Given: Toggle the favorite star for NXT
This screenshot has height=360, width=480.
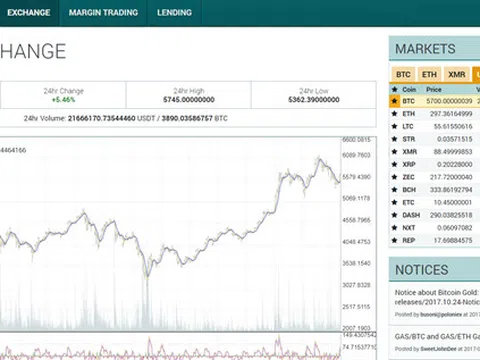Looking at the screenshot, I should tap(395, 228).
